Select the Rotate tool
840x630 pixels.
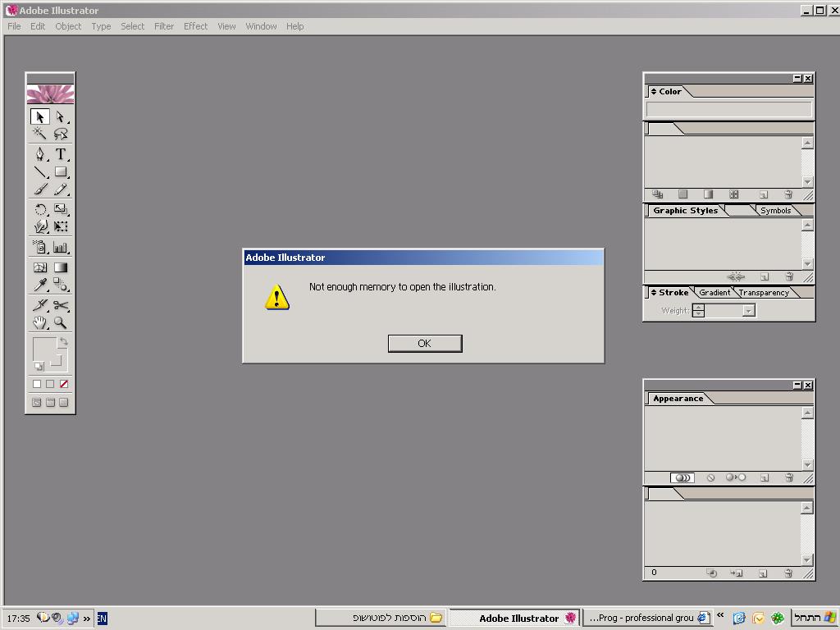point(40,209)
